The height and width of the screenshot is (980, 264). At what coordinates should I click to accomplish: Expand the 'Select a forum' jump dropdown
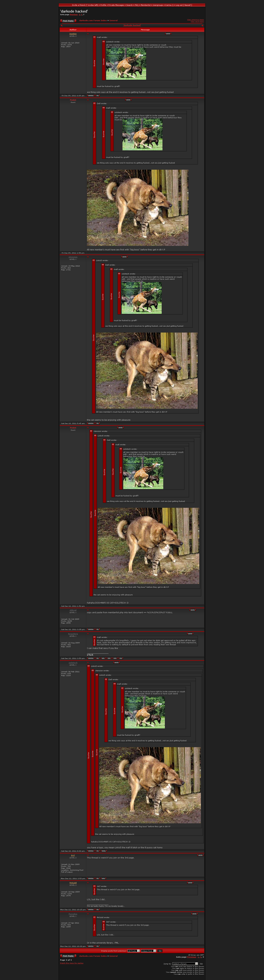tap(185, 964)
